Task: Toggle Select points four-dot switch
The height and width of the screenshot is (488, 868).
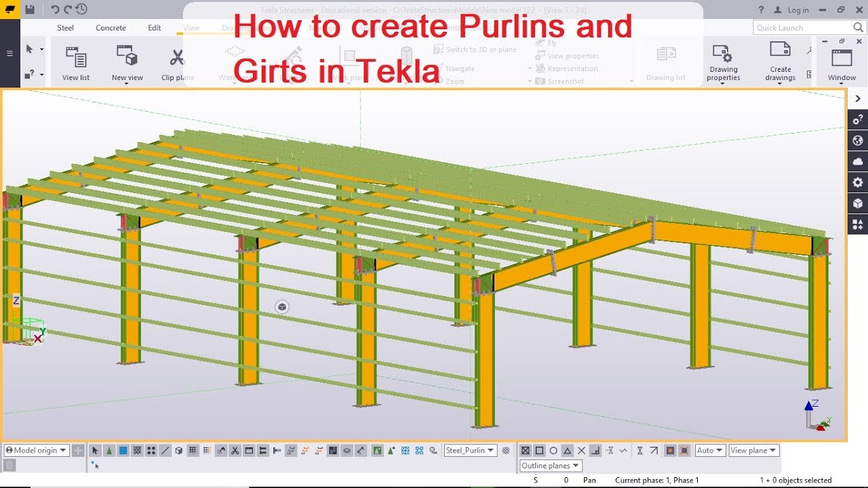Action: (151, 450)
